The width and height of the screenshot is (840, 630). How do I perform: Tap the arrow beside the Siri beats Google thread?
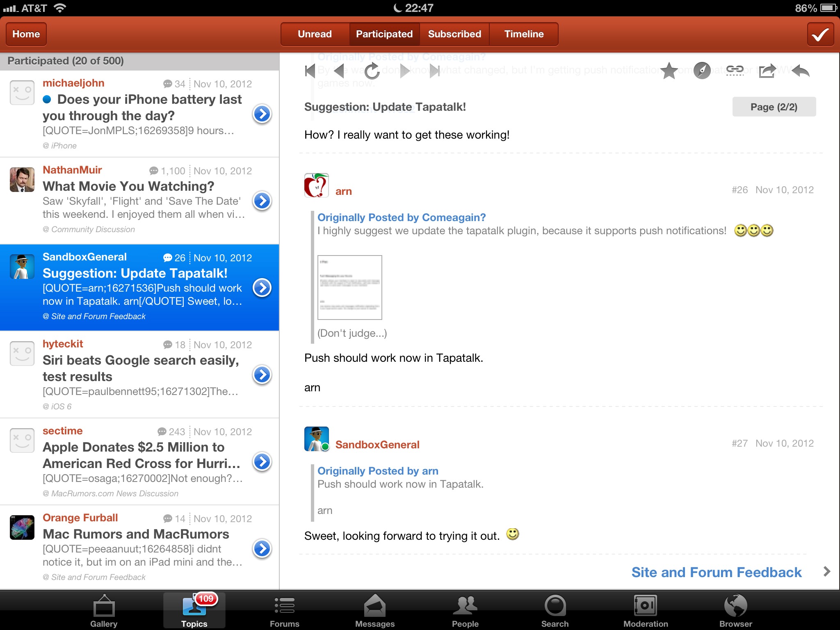click(262, 375)
